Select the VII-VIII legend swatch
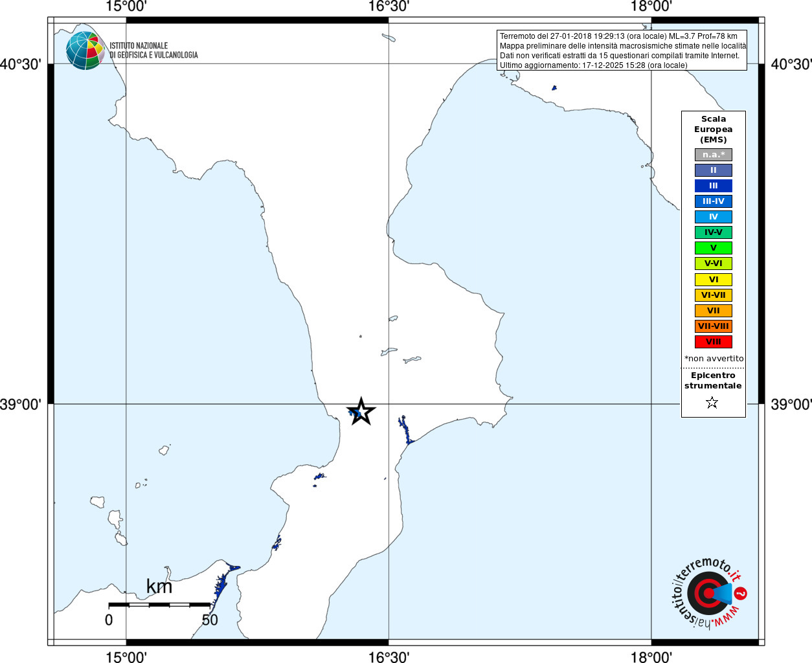 click(x=714, y=326)
